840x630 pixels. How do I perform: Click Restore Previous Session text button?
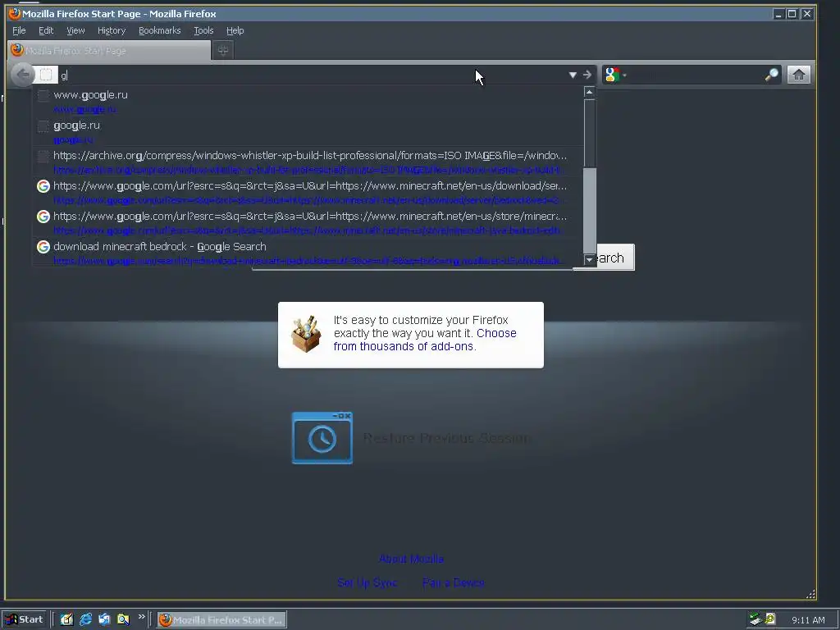(x=447, y=438)
